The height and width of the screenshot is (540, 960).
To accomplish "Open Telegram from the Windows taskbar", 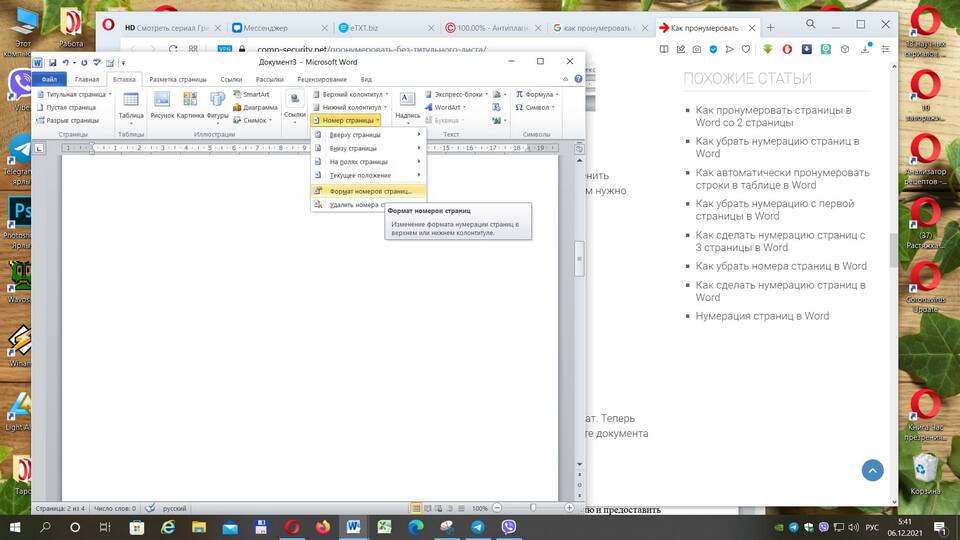I will coord(478,526).
